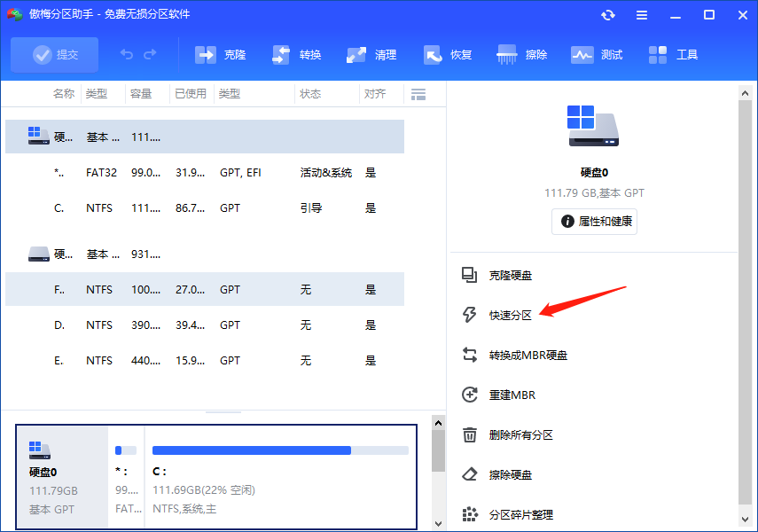Launch the 清理 (Clean) function
This screenshot has height=532, width=758.
(371, 54)
